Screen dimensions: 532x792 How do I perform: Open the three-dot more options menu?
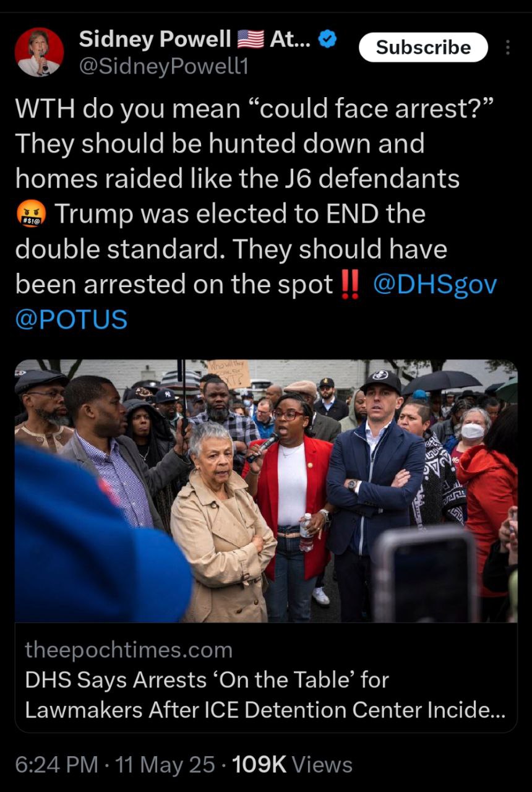coord(508,48)
